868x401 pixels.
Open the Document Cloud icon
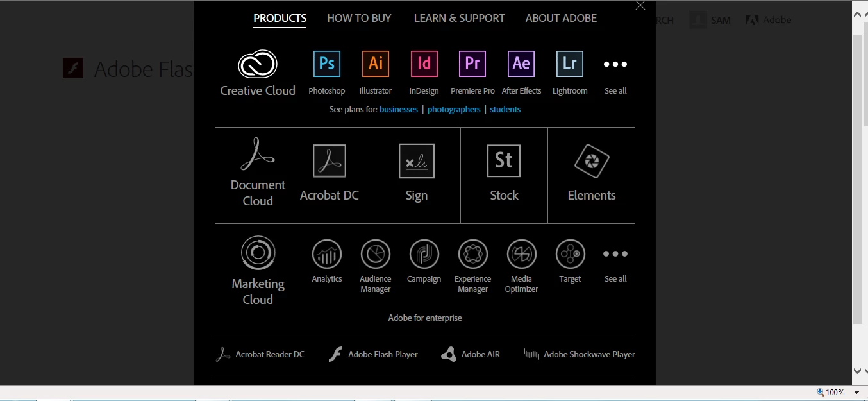(x=258, y=154)
